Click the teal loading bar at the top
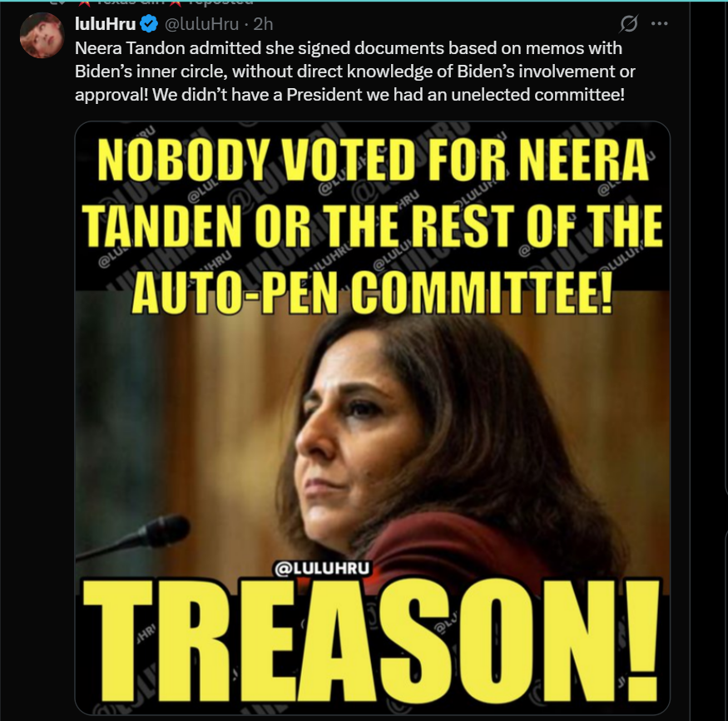This screenshot has width=728, height=721. pyautogui.click(x=364, y=1)
